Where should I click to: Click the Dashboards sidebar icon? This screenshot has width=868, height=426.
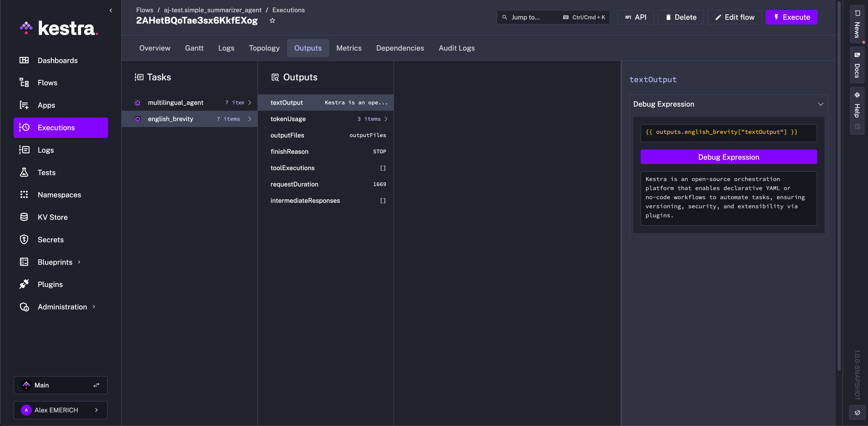tap(24, 60)
